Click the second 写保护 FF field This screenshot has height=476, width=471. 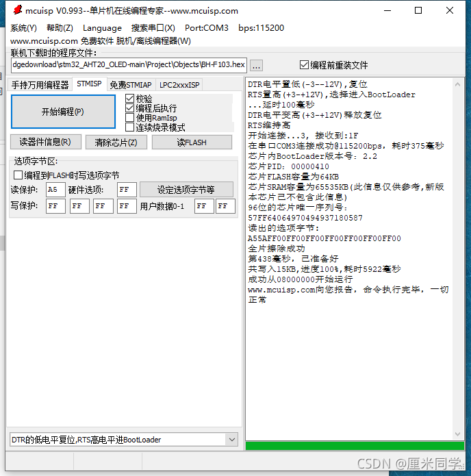(x=79, y=206)
